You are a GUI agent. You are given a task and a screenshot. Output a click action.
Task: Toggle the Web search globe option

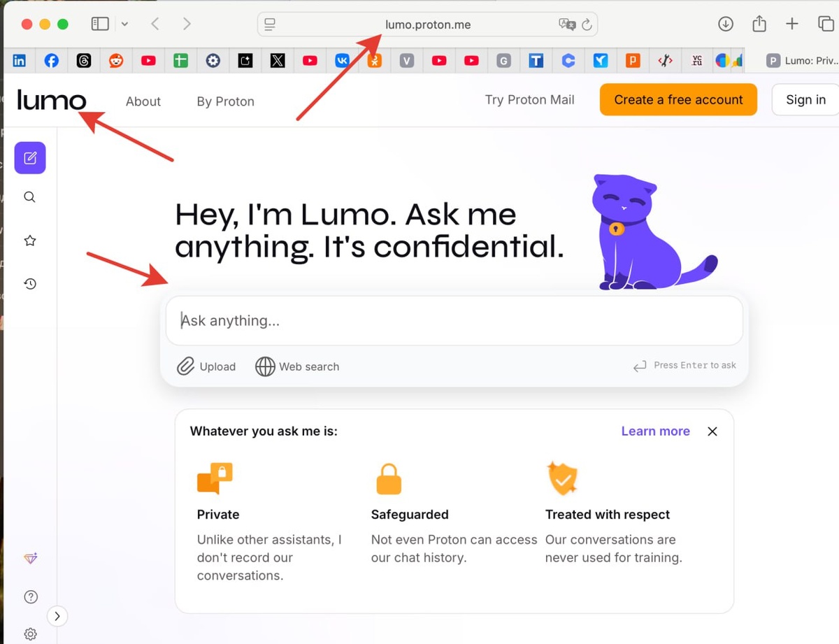point(297,366)
